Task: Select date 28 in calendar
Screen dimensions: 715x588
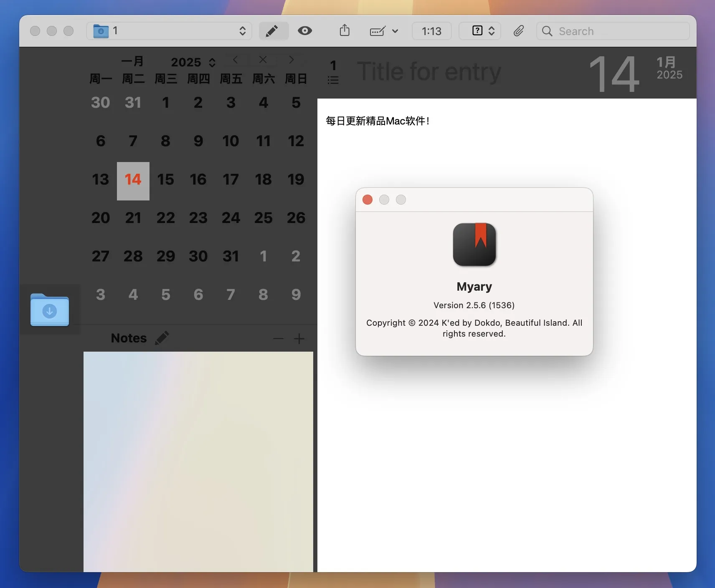Action: [x=133, y=256]
